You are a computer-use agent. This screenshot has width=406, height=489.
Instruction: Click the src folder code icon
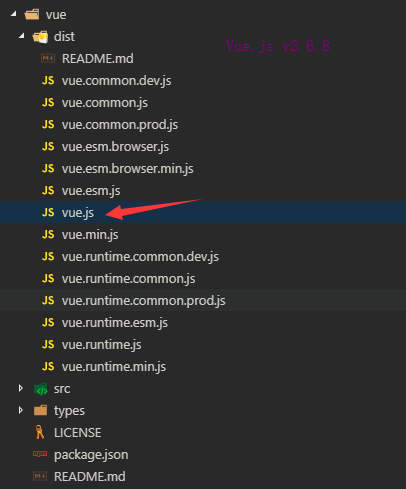tap(41, 389)
